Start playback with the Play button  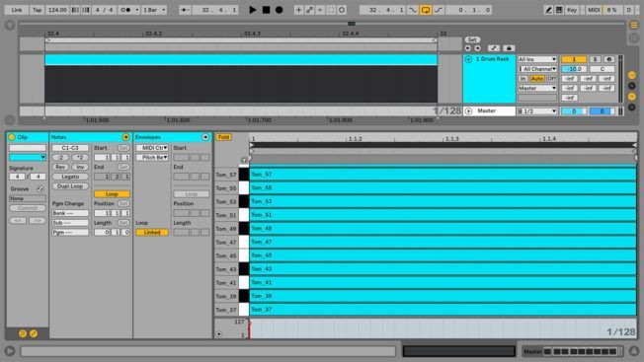coord(253,10)
